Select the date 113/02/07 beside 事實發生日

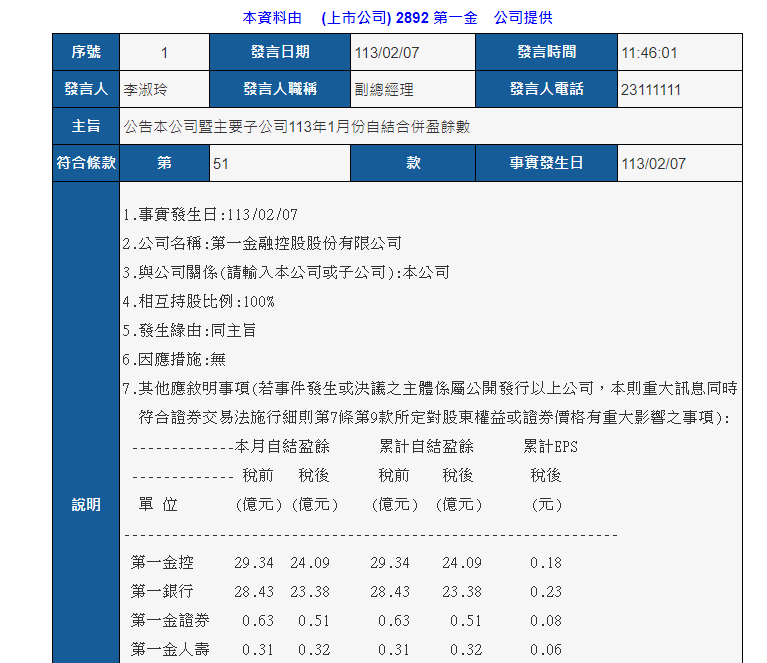pos(654,163)
